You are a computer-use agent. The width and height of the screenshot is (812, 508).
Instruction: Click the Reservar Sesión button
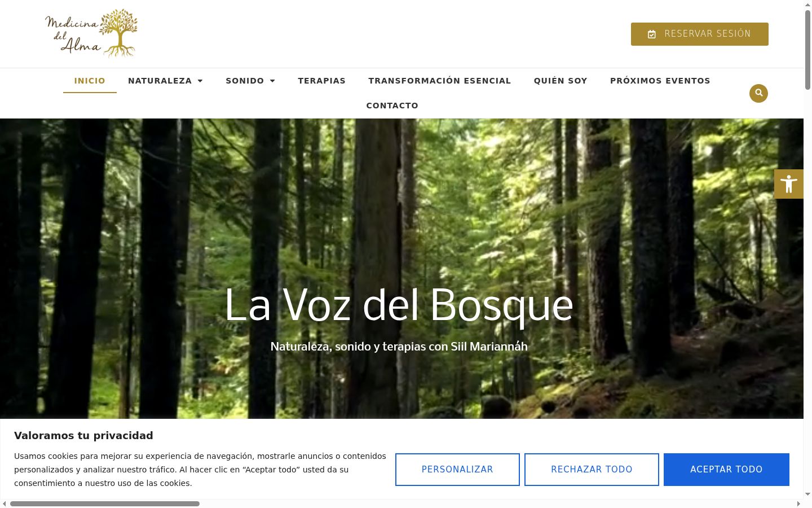click(700, 34)
